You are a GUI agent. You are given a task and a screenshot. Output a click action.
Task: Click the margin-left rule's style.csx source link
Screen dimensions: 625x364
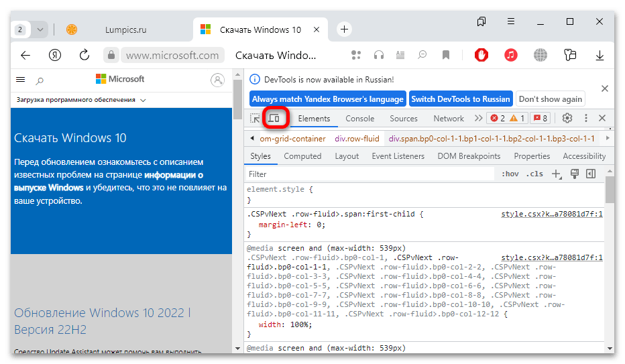tap(552, 215)
